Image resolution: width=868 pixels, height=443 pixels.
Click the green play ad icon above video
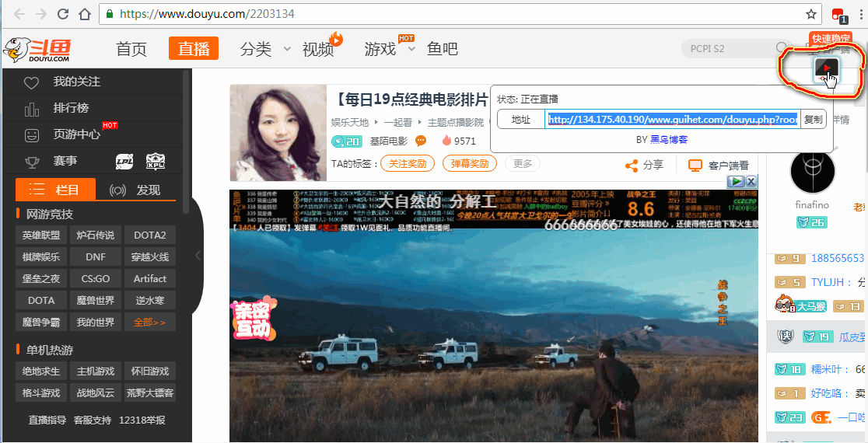pyautogui.click(x=735, y=181)
